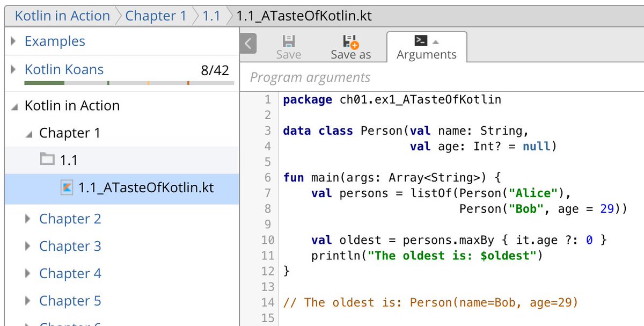
Task: Open the Kotlin Koans link
Action: (64, 70)
